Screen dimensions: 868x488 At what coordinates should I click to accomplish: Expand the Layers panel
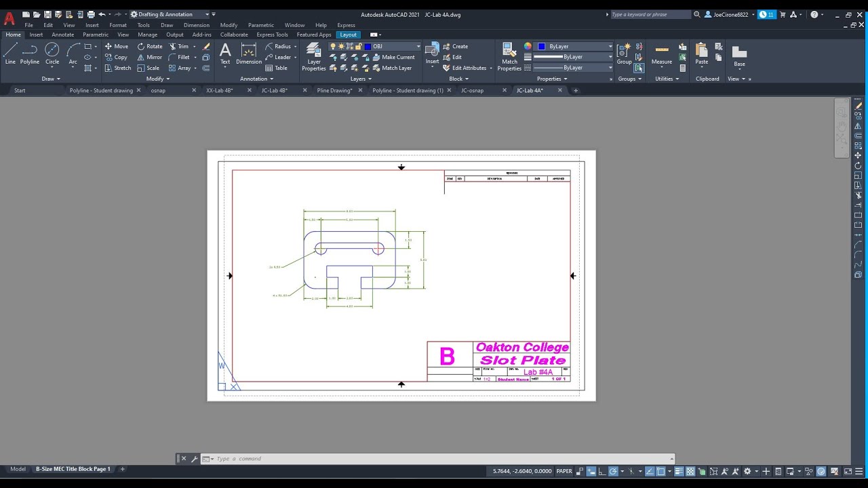361,79
